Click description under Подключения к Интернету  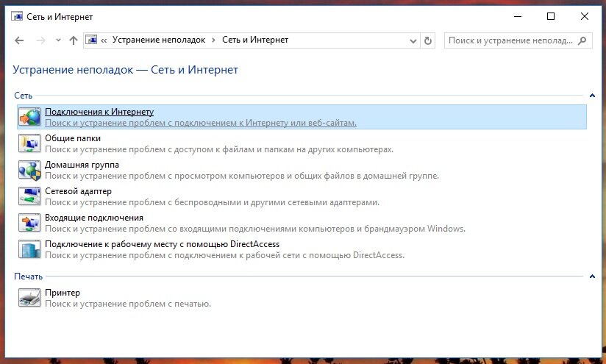201,123
